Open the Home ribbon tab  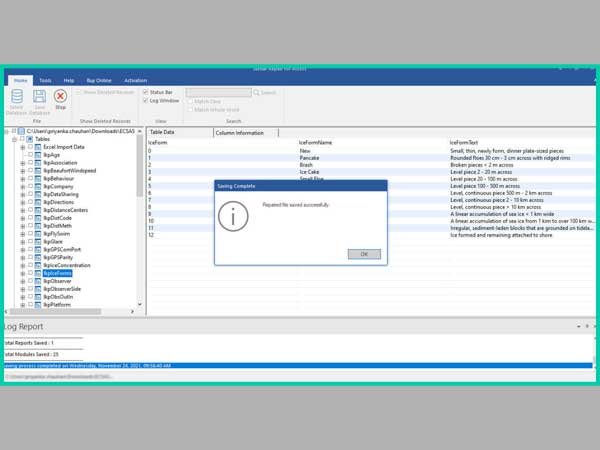[x=20, y=80]
